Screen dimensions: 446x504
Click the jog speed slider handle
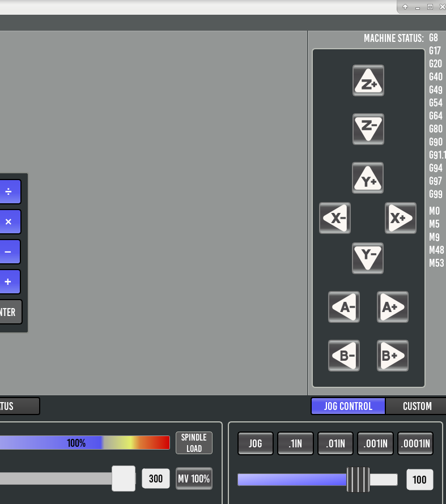[358, 480]
